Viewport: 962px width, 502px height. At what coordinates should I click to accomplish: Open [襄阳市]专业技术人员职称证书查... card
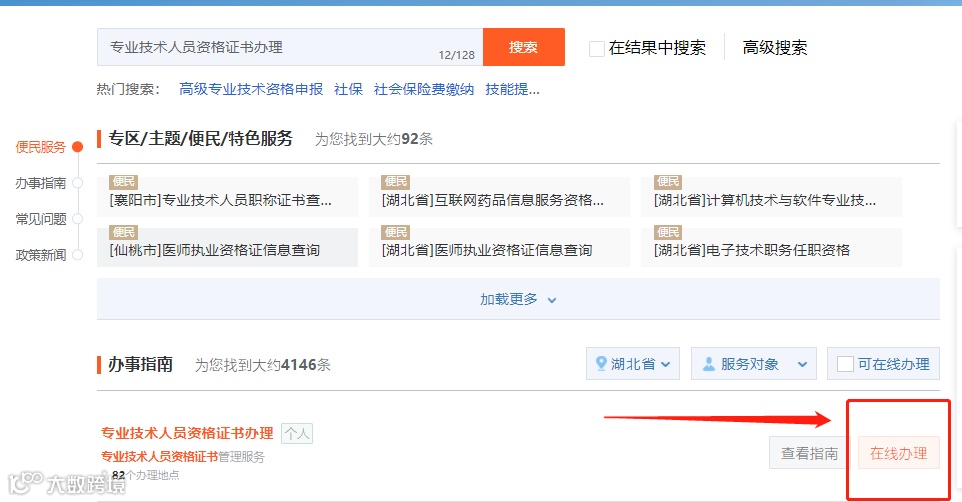227,196
